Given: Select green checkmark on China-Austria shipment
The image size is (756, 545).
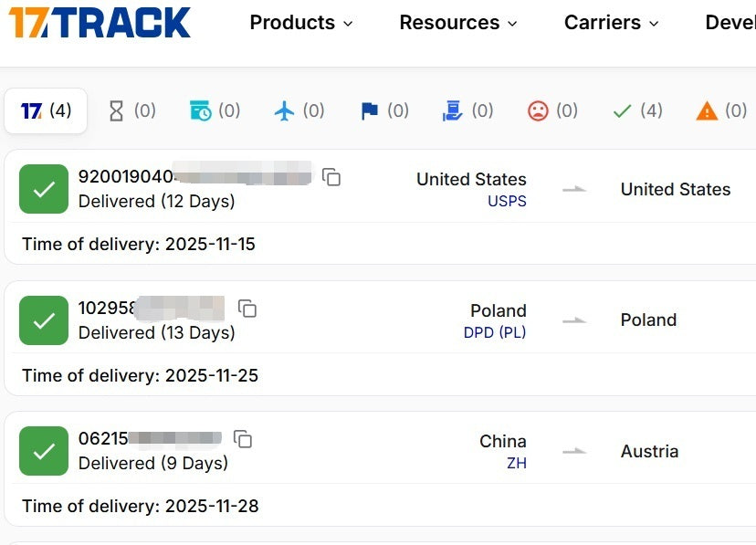Looking at the screenshot, I should (44, 451).
